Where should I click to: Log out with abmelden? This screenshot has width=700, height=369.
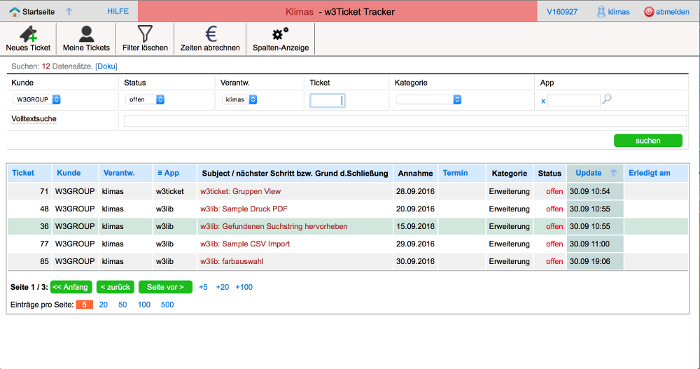click(667, 12)
